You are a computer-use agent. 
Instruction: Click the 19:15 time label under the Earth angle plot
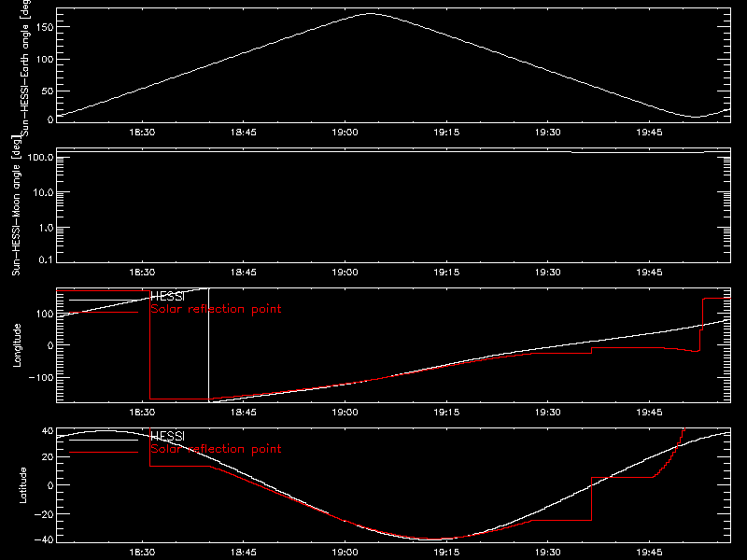(x=446, y=133)
